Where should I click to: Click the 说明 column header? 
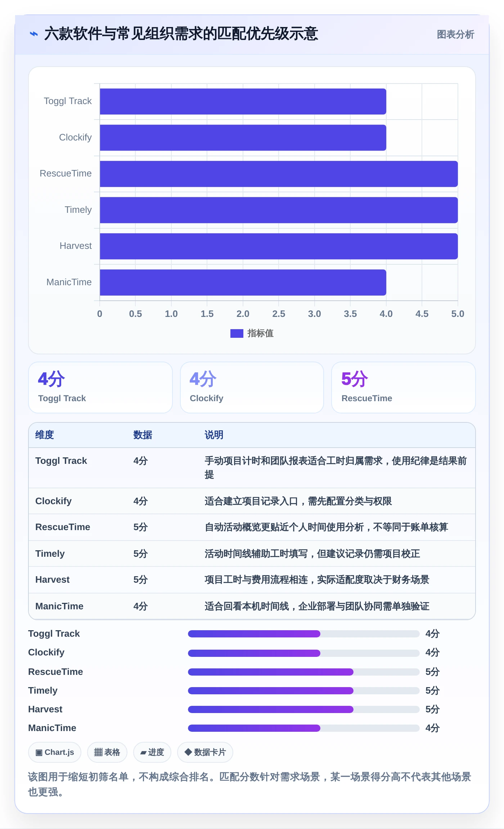[x=214, y=435]
